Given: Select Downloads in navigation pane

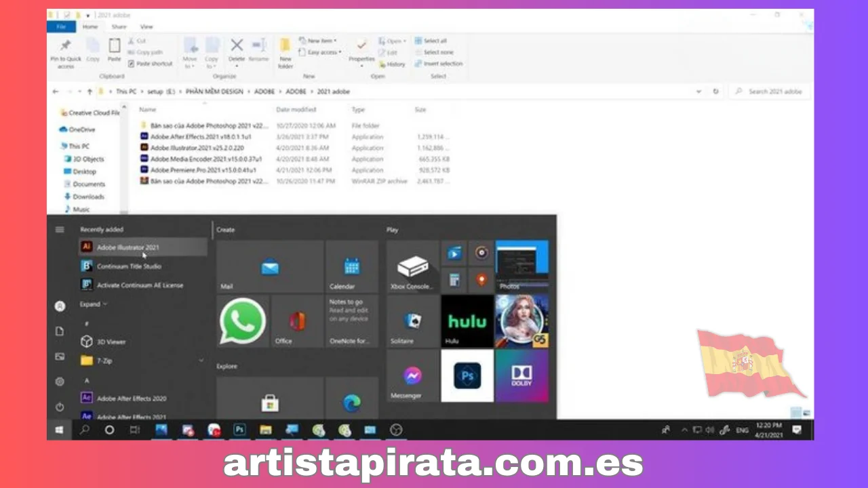Looking at the screenshot, I should tap(84, 197).
